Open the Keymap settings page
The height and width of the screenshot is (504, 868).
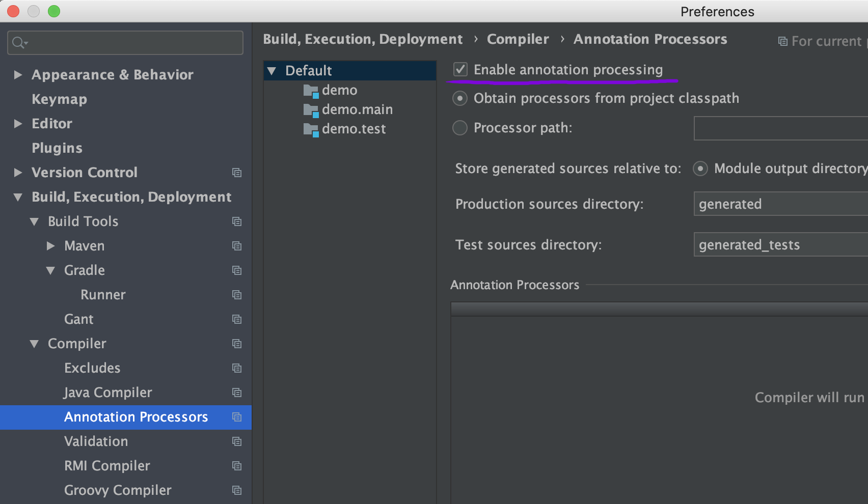pyautogui.click(x=59, y=99)
